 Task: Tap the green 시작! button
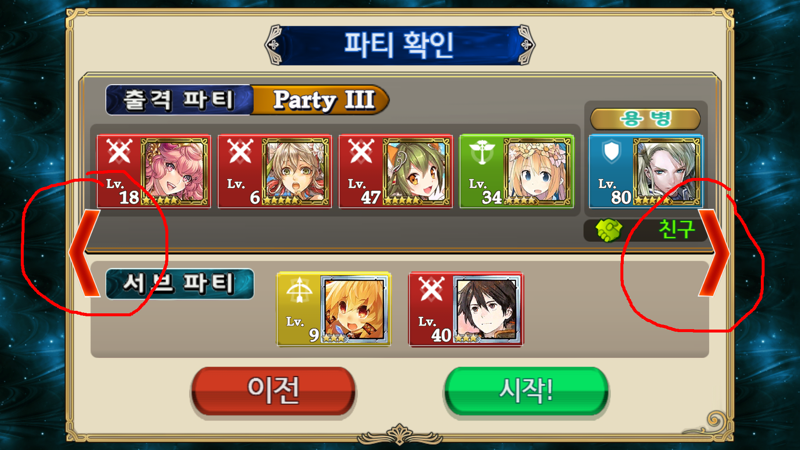coord(526,391)
